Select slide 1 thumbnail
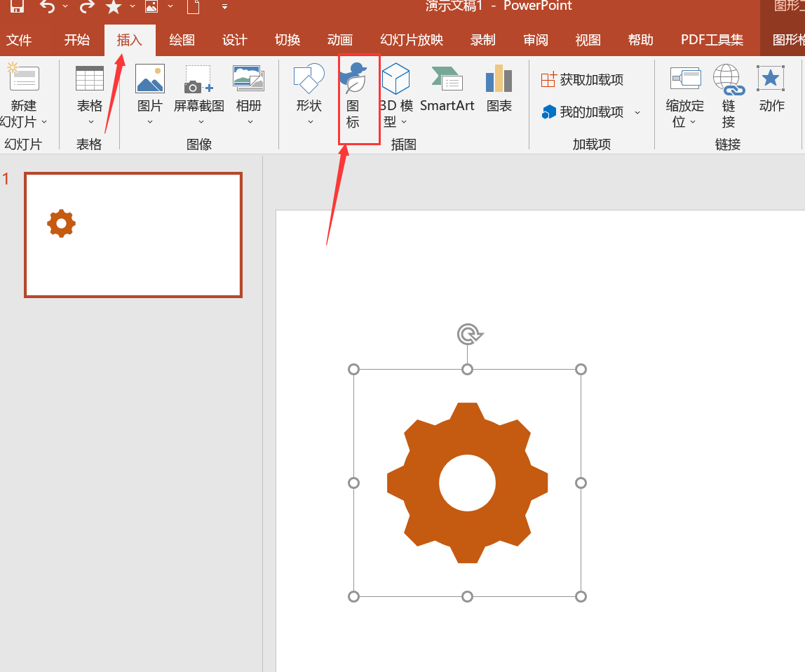This screenshot has height=672, width=805. coord(133,235)
